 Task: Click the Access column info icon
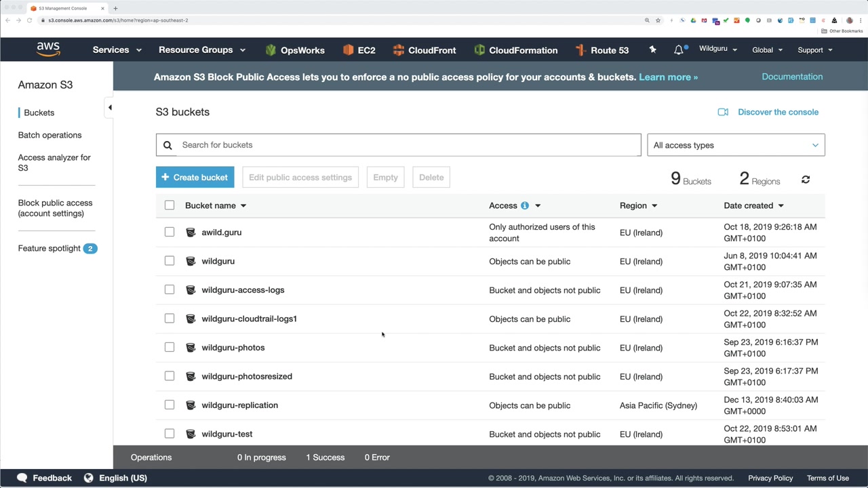[x=524, y=205]
